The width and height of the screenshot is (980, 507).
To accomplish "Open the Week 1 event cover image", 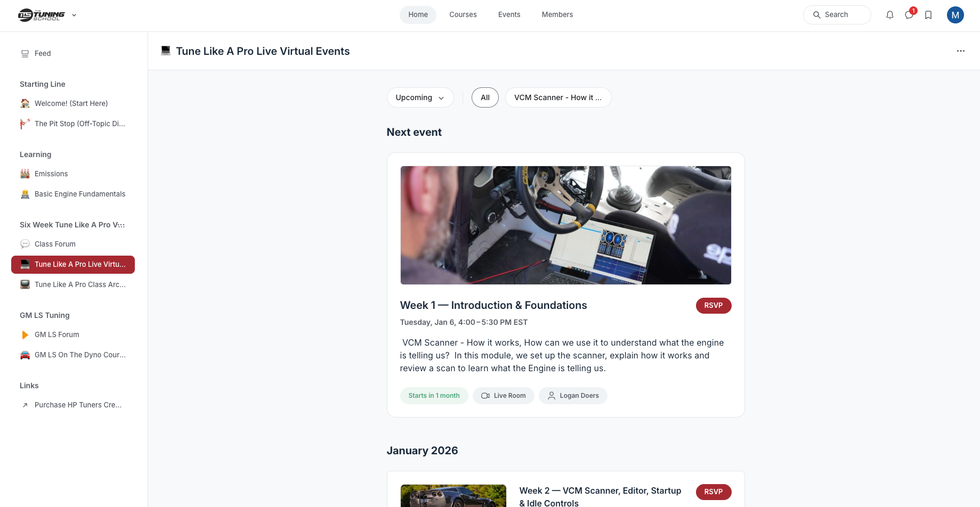I will pyautogui.click(x=565, y=225).
